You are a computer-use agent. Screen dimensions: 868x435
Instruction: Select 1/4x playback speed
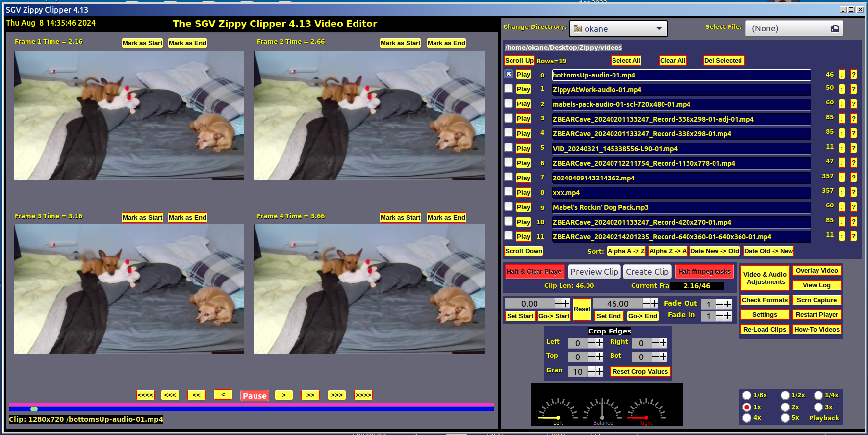click(818, 395)
